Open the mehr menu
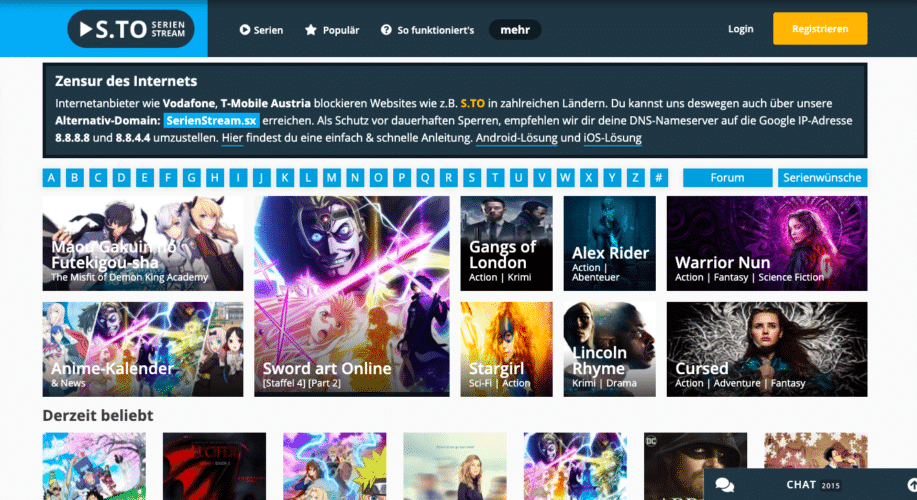Image resolution: width=917 pixels, height=500 pixels. click(515, 30)
